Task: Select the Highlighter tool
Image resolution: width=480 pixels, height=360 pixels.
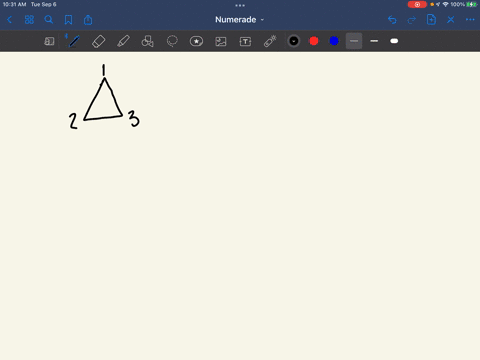Action: click(x=123, y=41)
